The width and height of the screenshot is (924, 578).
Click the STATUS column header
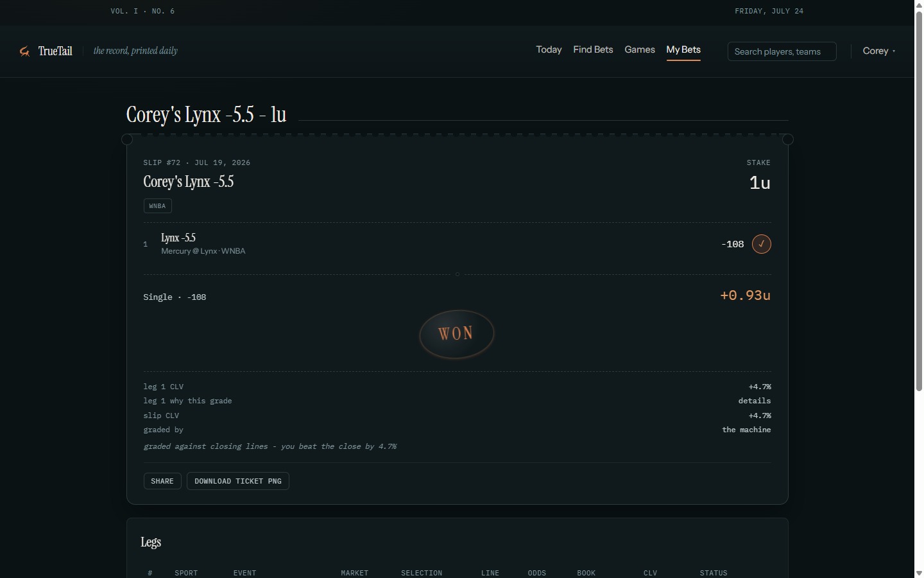point(714,573)
